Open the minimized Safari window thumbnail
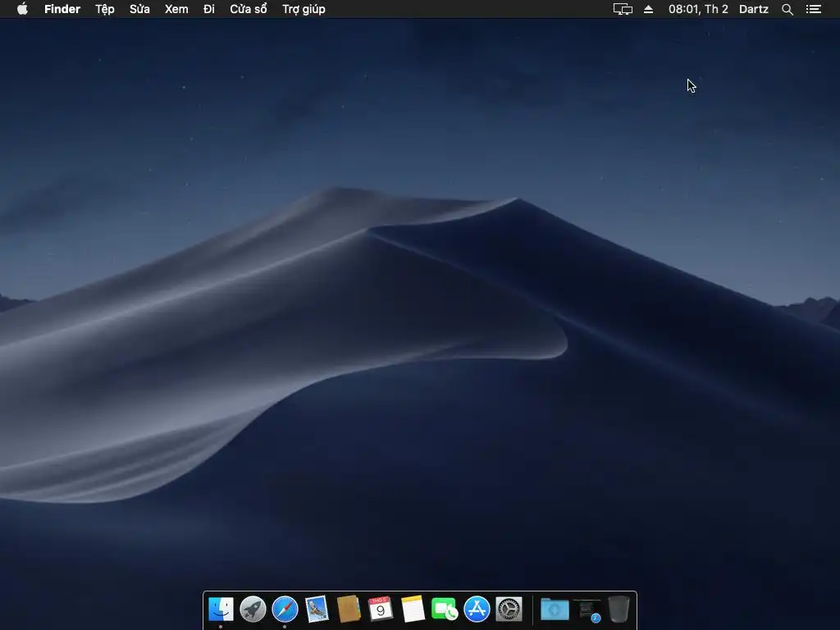Viewport: 840px width, 630px height. (587, 610)
